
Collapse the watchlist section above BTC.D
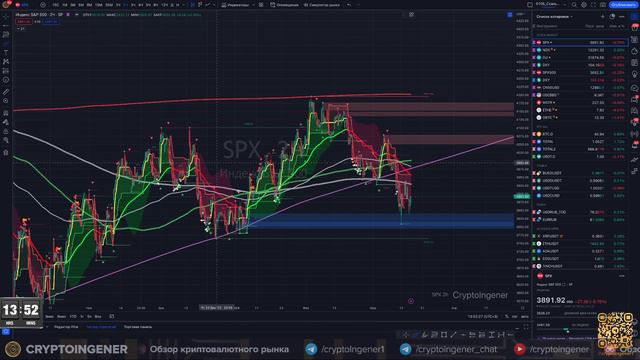(542, 127)
